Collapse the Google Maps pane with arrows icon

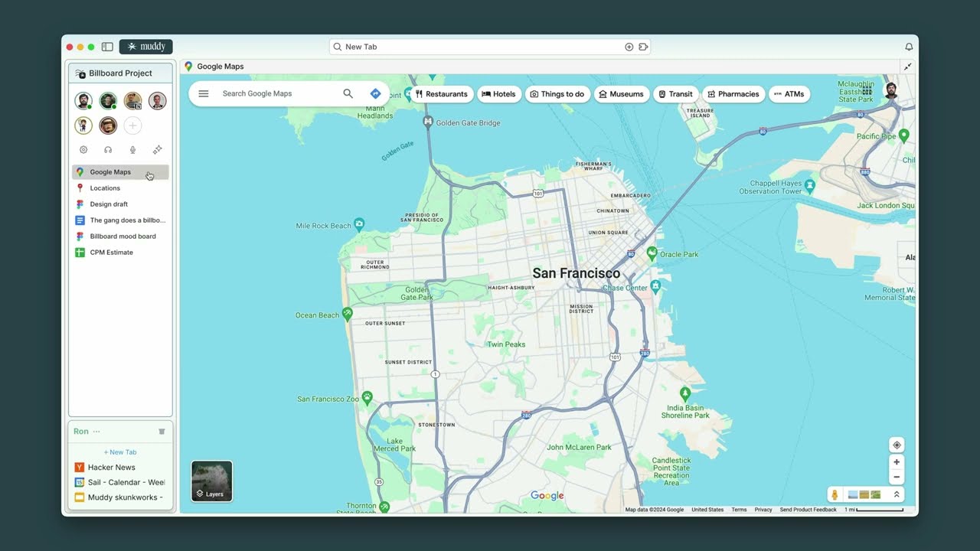pos(908,67)
